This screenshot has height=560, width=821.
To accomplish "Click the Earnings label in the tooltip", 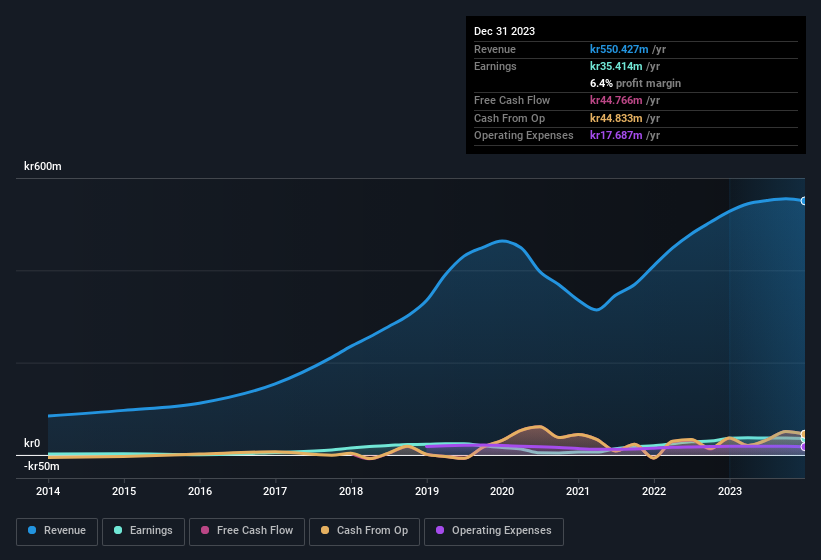I will tap(495, 66).
